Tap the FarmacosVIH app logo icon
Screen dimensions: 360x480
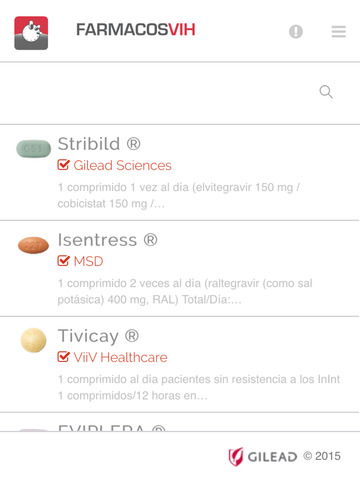[x=31, y=33]
